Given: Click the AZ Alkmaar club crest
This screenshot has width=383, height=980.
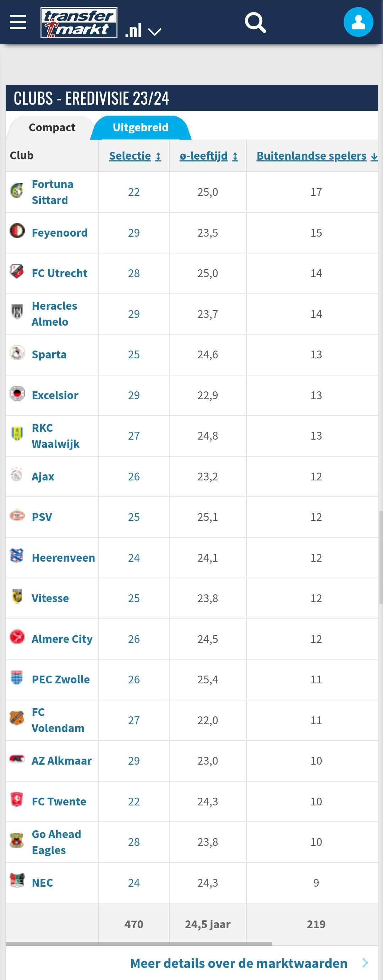Looking at the screenshot, I should 17,759.
